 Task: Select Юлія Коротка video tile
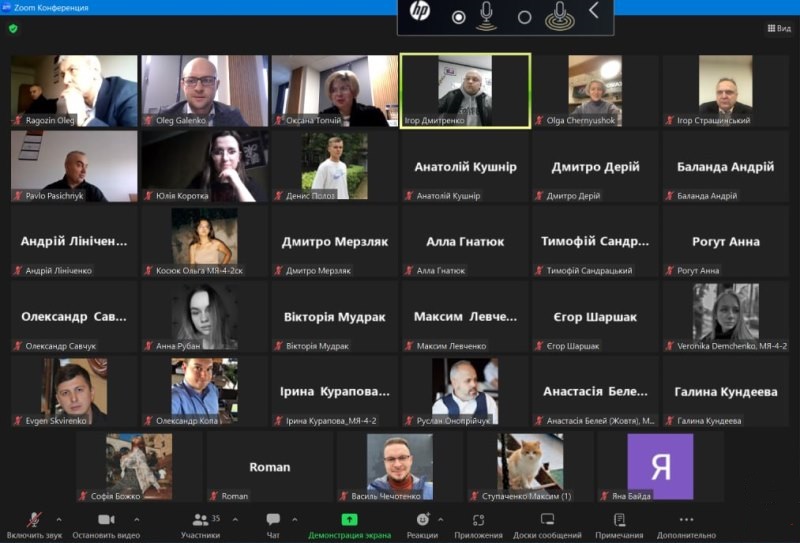(205, 166)
